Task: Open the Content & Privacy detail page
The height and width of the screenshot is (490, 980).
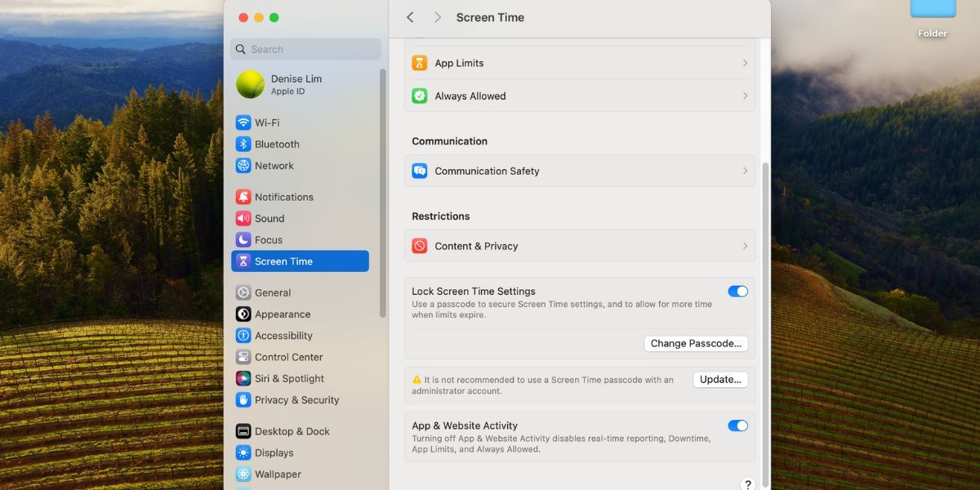Action: (x=580, y=246)
